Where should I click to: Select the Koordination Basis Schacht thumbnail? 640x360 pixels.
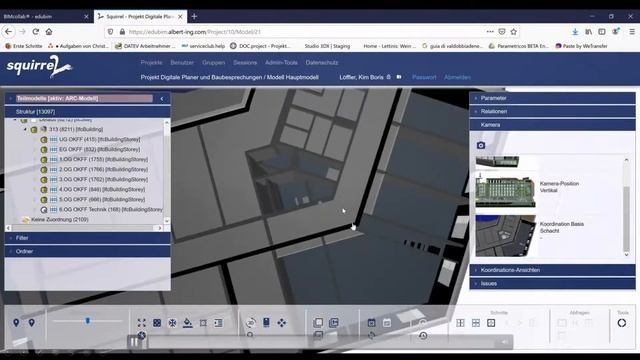click(506, 236)
